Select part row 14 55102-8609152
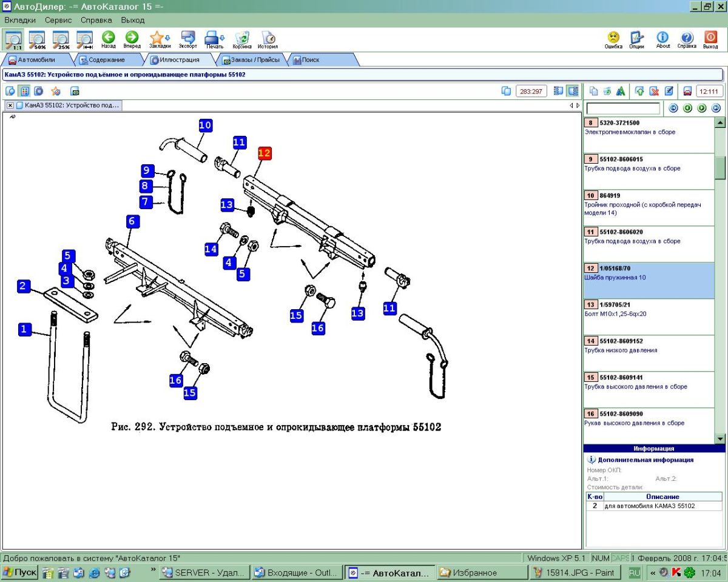The image size is (728, 582). [649, 353]
